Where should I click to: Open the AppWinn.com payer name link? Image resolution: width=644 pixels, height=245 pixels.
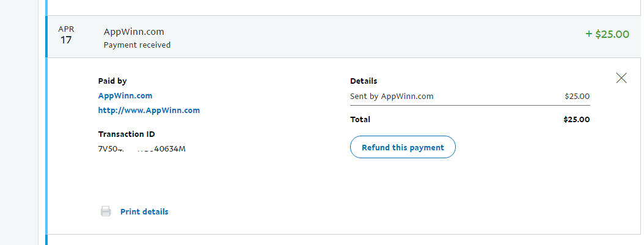(x=125, y=95)
